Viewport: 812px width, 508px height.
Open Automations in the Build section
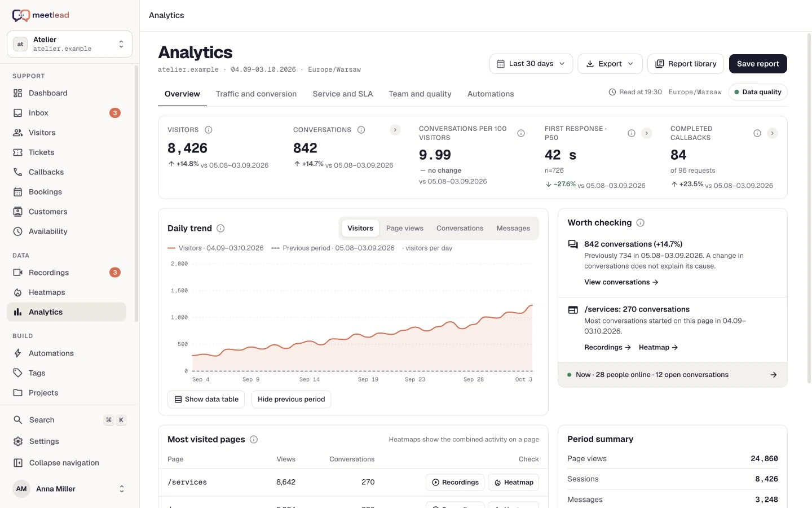pos(67,353)
